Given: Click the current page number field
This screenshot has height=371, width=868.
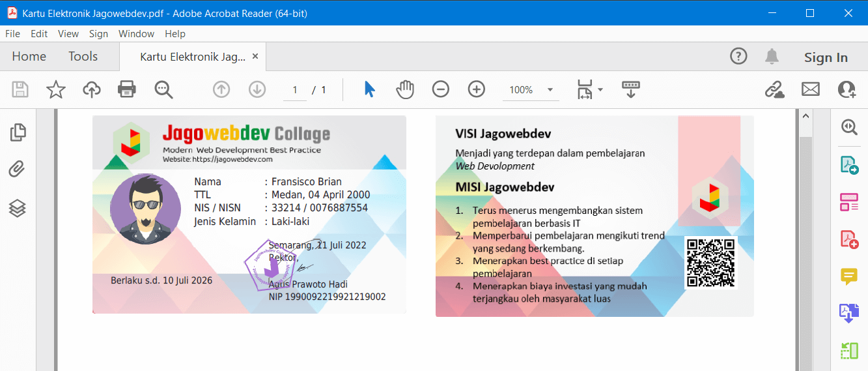Looking at the screenshot, I should 295,90.
